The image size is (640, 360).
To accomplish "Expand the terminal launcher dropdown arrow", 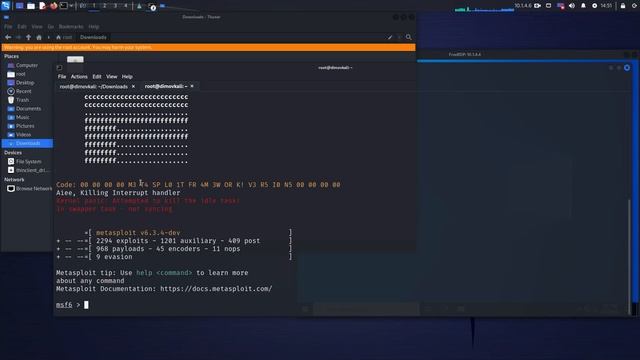I will (x=71, y=6).
